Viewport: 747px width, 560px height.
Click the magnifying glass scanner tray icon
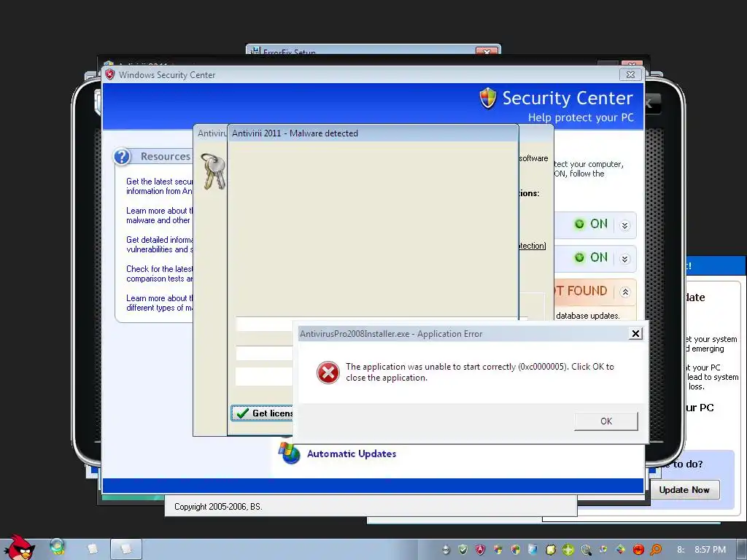click(586, 550)
